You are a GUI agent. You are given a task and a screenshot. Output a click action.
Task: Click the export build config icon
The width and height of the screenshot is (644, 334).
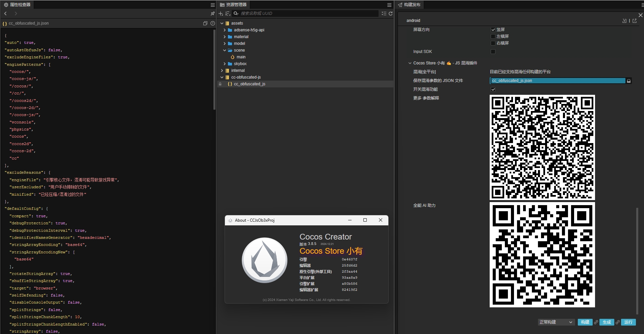point(635,21)
